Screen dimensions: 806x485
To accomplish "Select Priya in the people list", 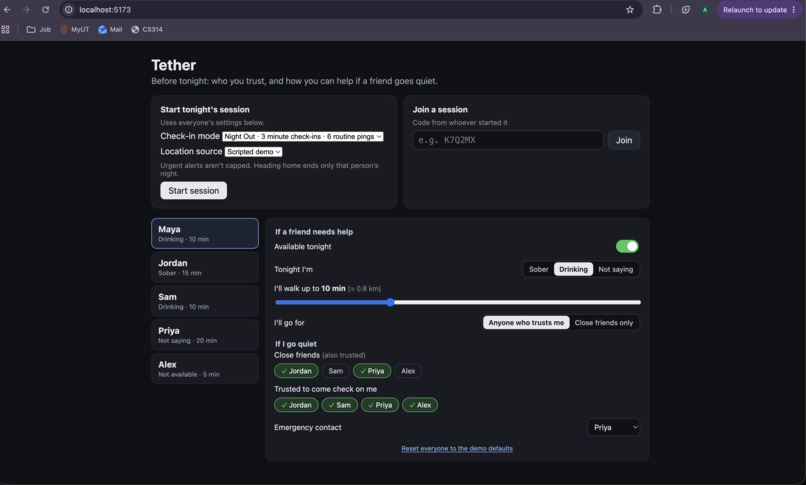I will (x=205, y=335).
